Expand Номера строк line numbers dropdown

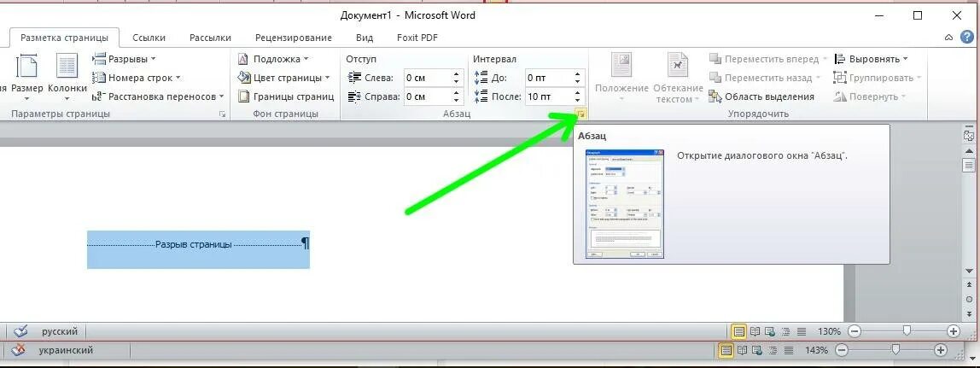coord(137,78)
